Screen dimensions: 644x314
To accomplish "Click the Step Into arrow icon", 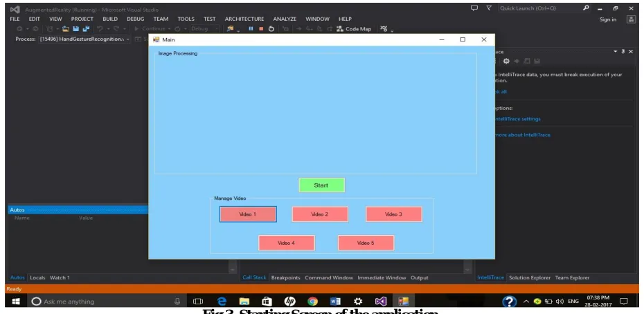I will (309, 29).
